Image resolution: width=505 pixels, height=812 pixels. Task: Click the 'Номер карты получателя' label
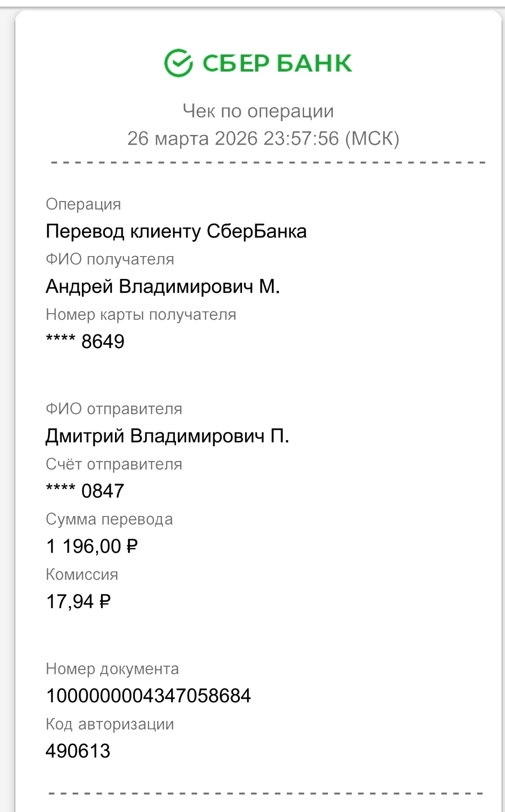click(141, 314)
